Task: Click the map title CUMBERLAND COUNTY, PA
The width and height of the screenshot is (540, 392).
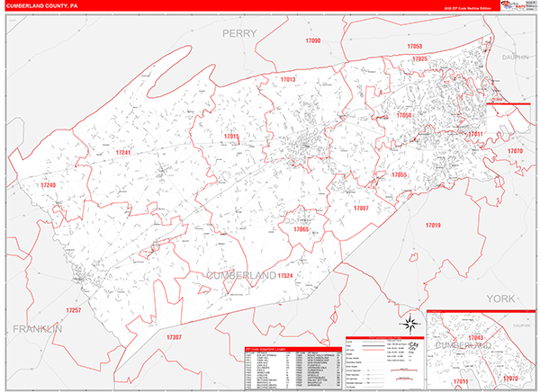Action: click(x=41, y=6)
